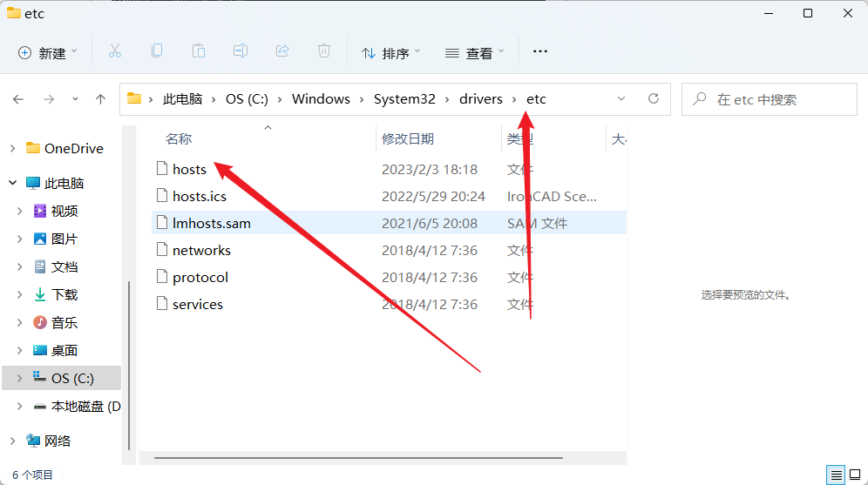Sort by 修改日期 column header
This screenshot has width=868, height=485.
click(x=408, y=139)
